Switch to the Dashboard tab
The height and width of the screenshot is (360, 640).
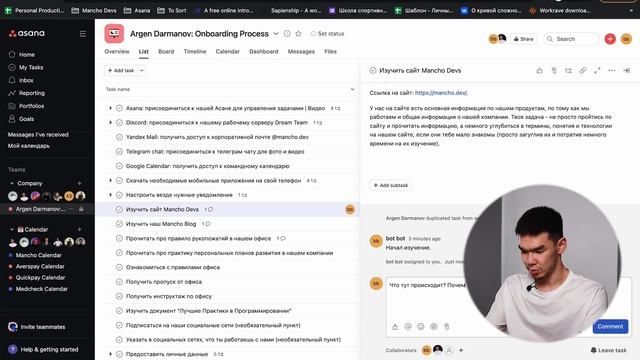click(x=264, y=52)
